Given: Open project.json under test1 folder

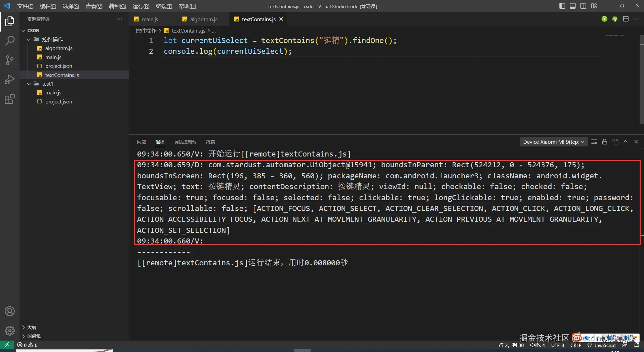Looking at the screenshot, I should (x=58, y=101).
